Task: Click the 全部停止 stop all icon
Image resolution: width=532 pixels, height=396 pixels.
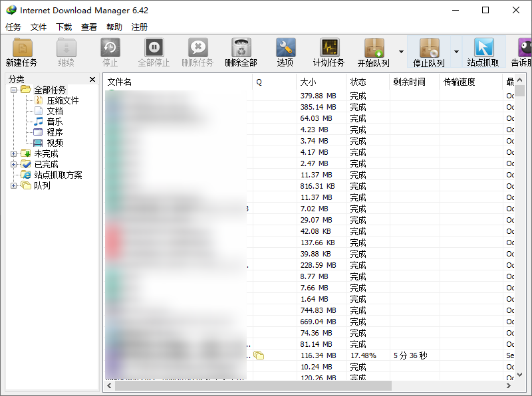Action: coord(154,47)
